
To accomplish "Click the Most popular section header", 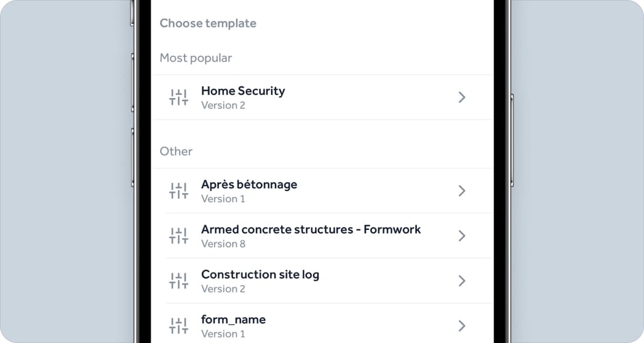I will click(196, 58).
